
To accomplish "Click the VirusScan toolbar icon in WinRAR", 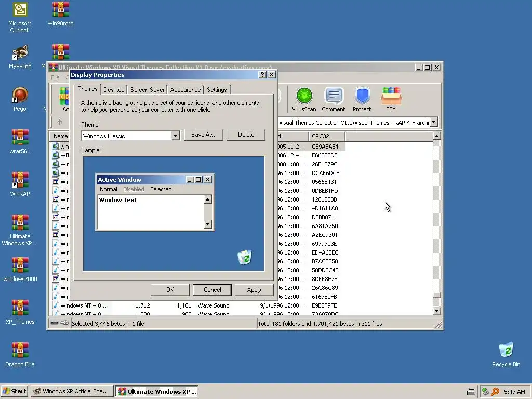I will (304, 100).
